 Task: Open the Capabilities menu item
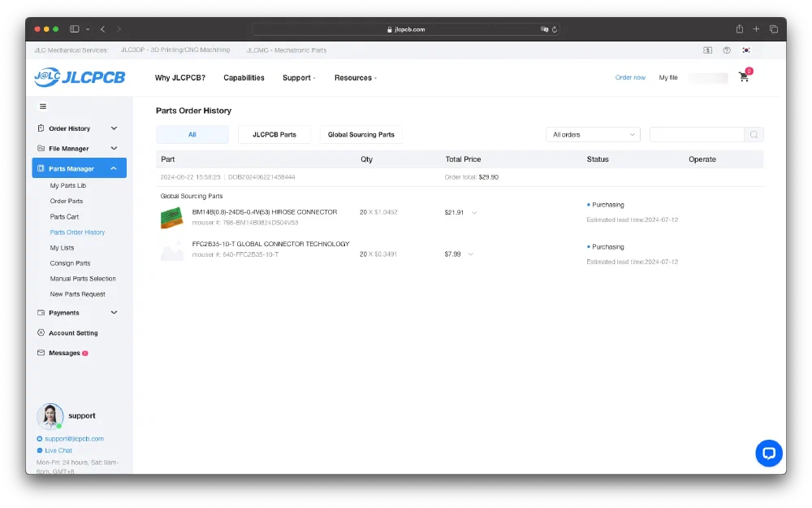244,78
